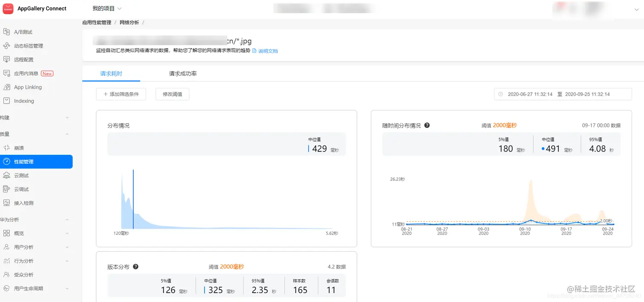The width and height of the screenshot is (644, 302).
Task: Collapse the 质量 sidebar section
Action: tap(67, 134)
